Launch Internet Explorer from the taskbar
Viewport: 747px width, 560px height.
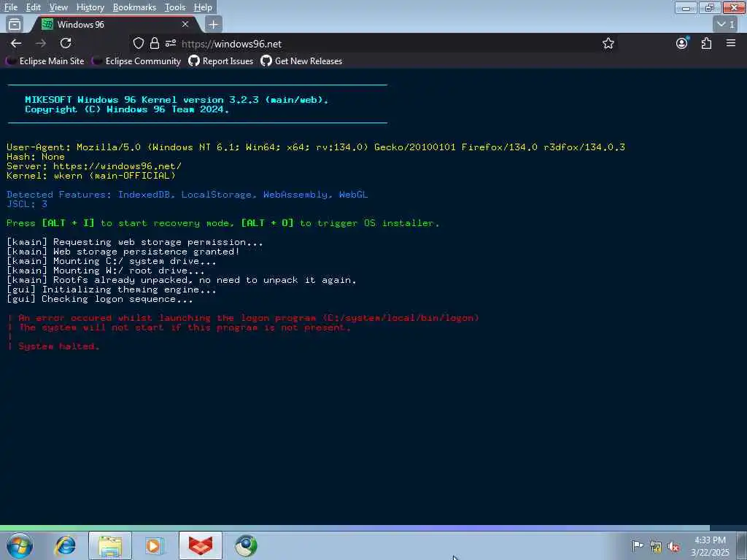point(65,545)
